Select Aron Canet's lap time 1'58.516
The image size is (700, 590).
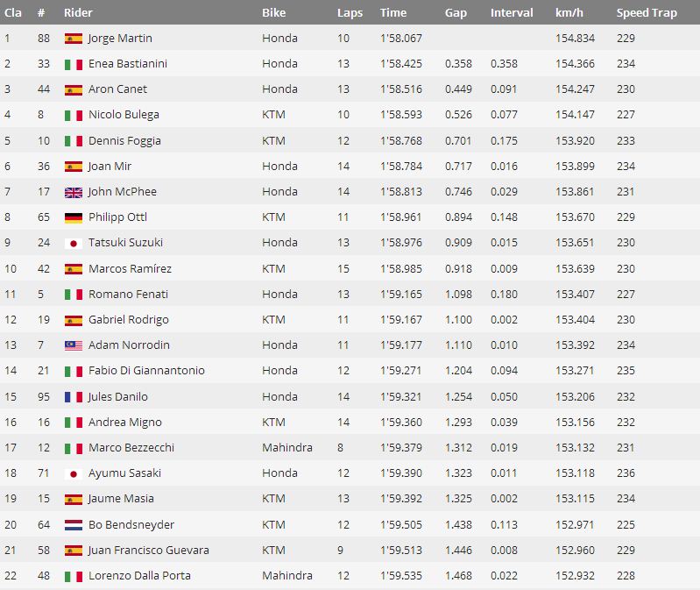(x=401, y=89)
